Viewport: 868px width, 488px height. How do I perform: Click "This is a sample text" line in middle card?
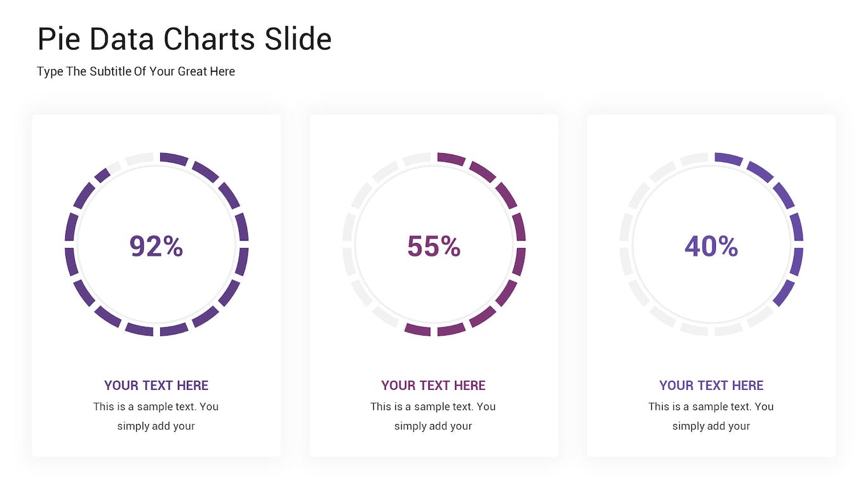tap(433, 406)
